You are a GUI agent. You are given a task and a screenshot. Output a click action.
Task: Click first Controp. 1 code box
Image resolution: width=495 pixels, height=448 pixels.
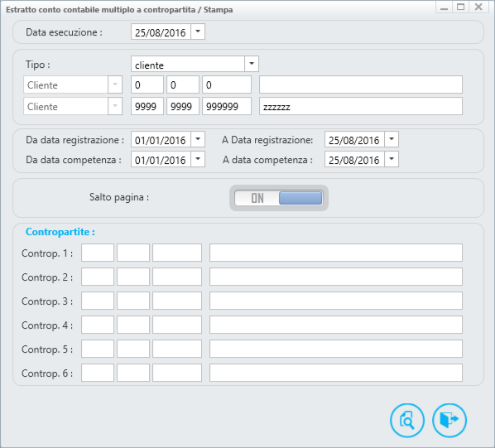98,253
